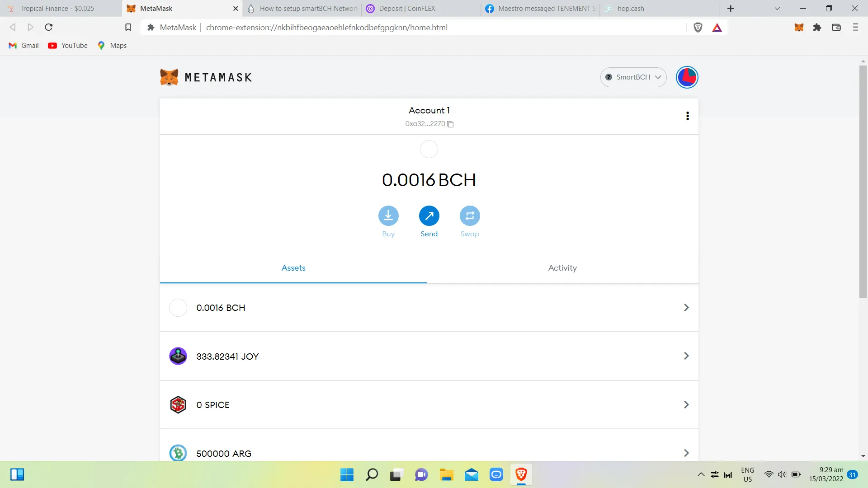
Task: Open the YouTube bookmark
Action: pyautogui.click(x=68, y=46)
